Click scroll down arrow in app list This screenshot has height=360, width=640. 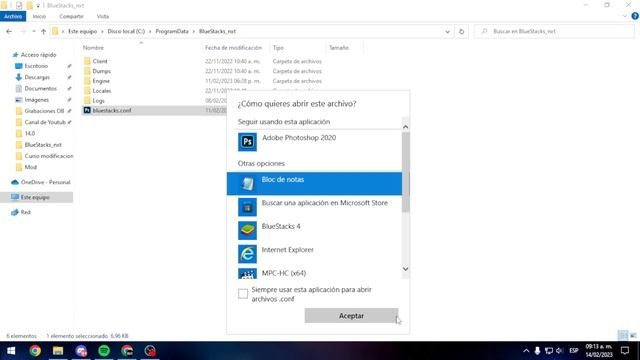(405, 269)
